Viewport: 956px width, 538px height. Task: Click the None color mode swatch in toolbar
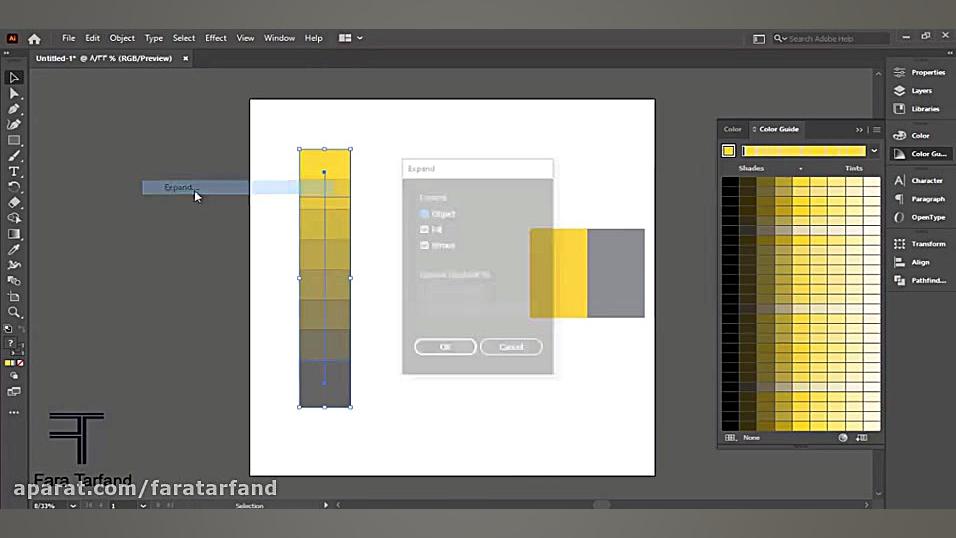pos(20,363)
